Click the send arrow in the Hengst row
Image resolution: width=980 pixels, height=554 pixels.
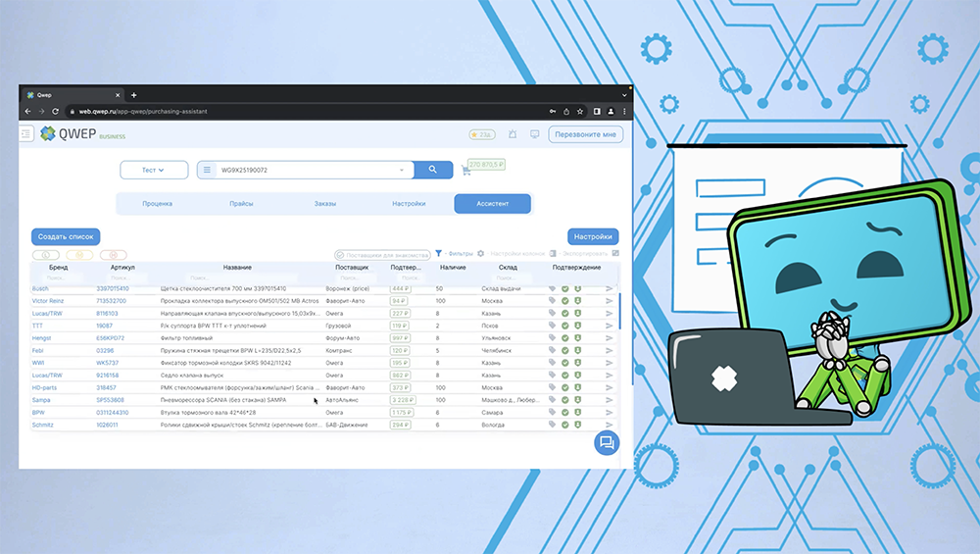coord(610,338)
